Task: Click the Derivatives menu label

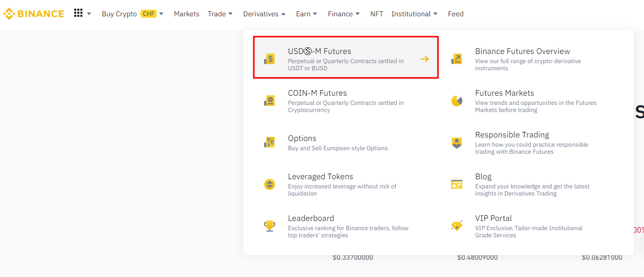Action: (260, 14)
